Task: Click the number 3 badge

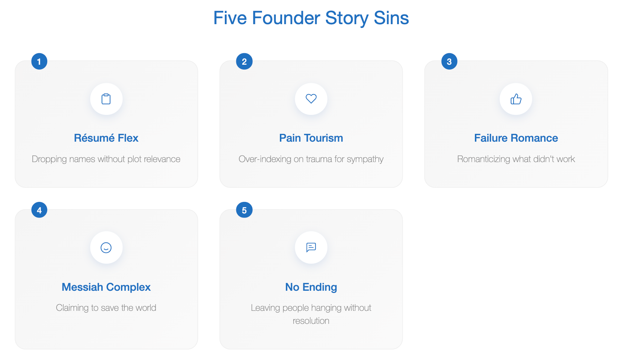Action: point(449,61)
